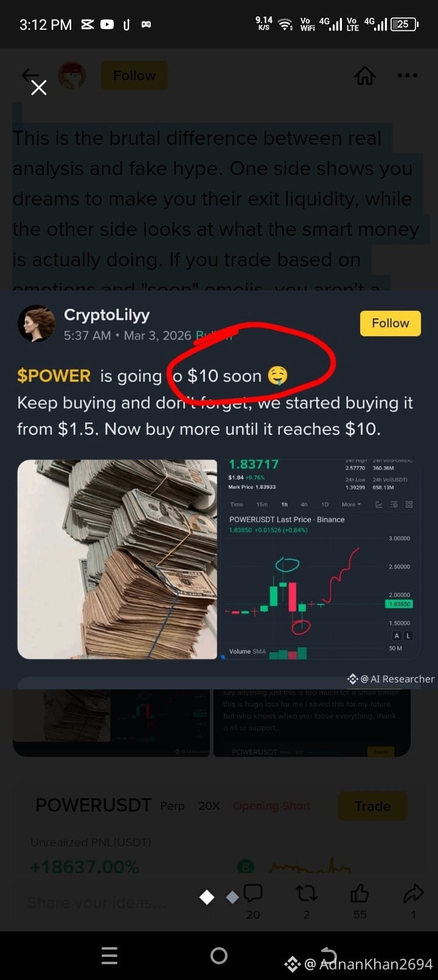This screenshot has height=980, width=438.
Task: Select the 15m chart interval tab
Action: pos(262,505)
